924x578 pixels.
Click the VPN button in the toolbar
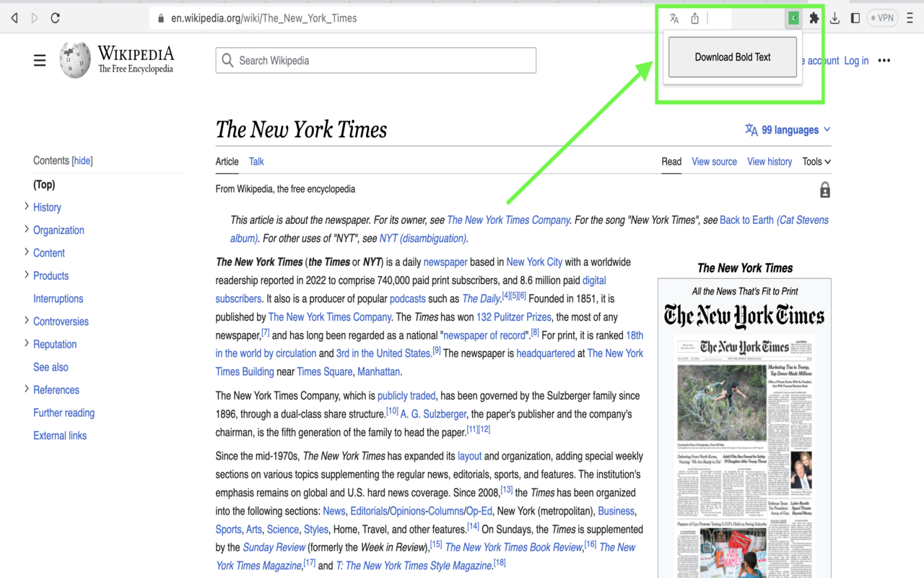click(883, 18)
